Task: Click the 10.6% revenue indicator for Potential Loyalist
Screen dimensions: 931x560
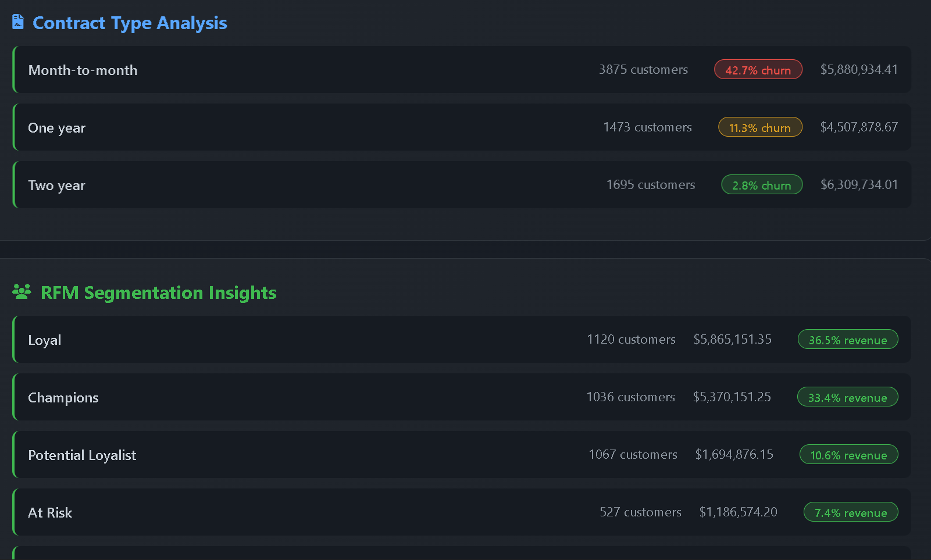Action: 848,455
